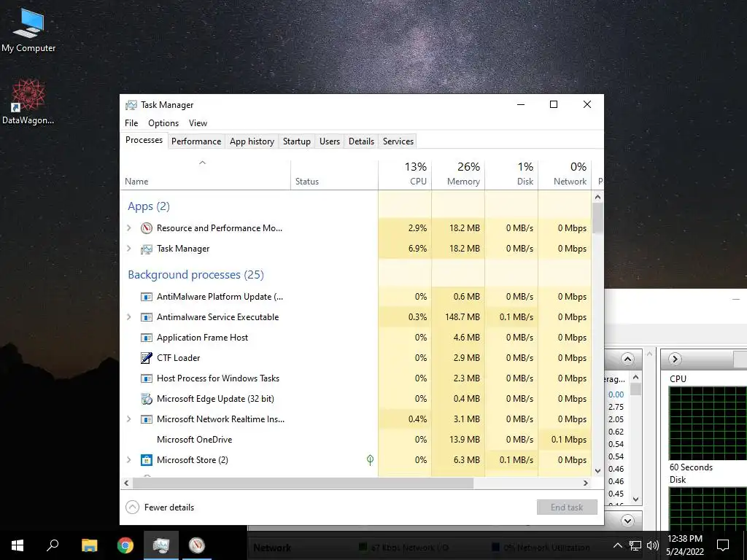Open network status tray icon
This screenshot has height=560, width=747.
tap(635, 545)
